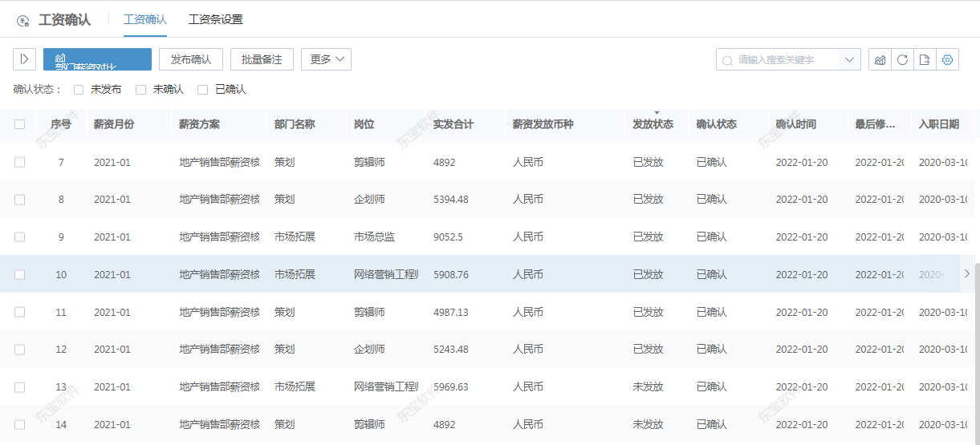The width and height of the screenshot is (980, 445).
Task: Select the checkbox for row 10
Action: 19,274
